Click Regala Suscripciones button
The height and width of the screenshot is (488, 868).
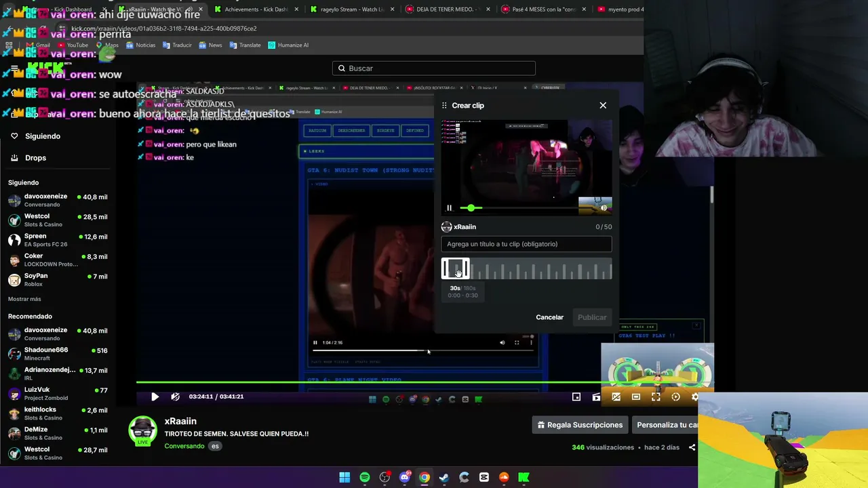[x=580, y=425]
